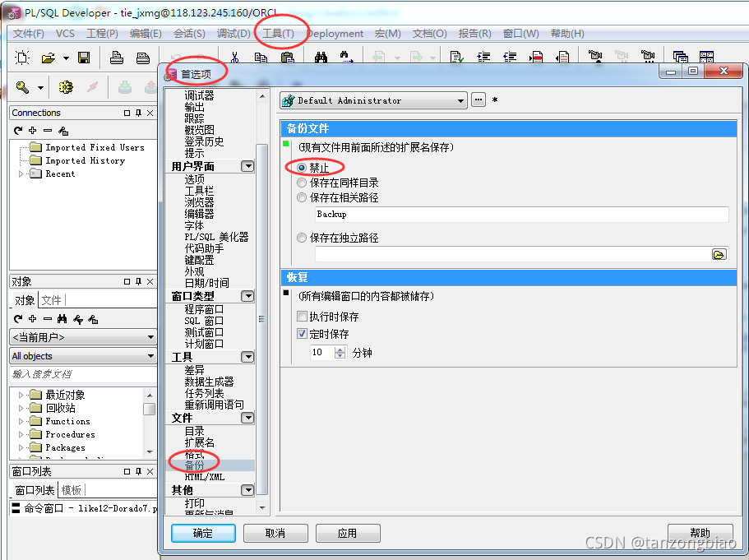Click the Execute gear icon
The height and width of the screenshot is (560, 749).
[66, 87]
